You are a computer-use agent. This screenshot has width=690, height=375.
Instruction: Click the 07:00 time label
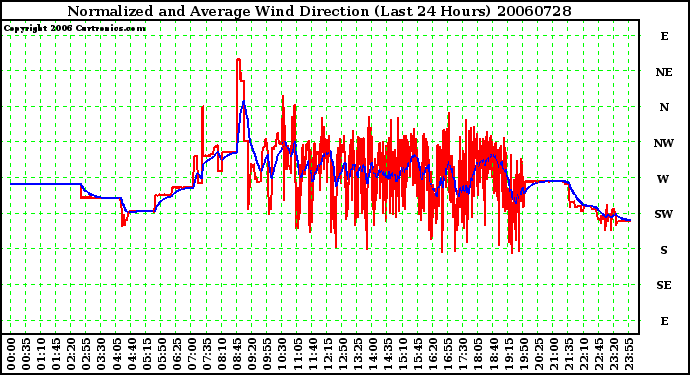coord(192,354)
